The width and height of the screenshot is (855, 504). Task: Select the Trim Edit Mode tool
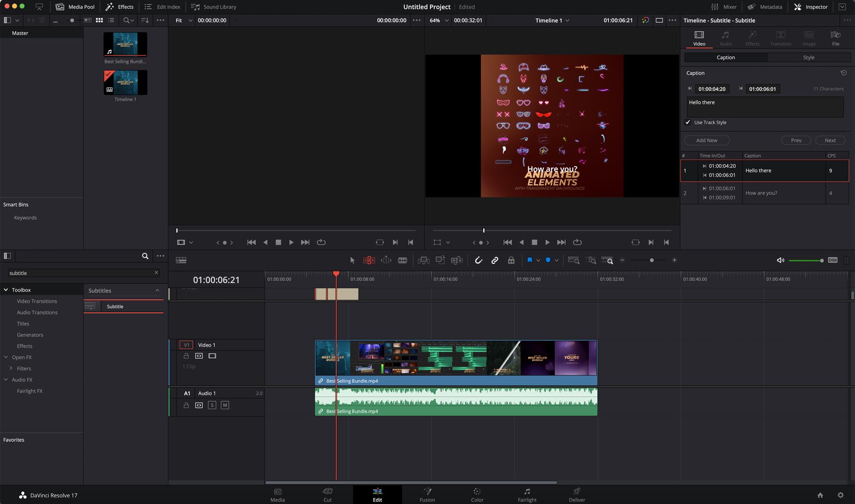coord(369,260)
